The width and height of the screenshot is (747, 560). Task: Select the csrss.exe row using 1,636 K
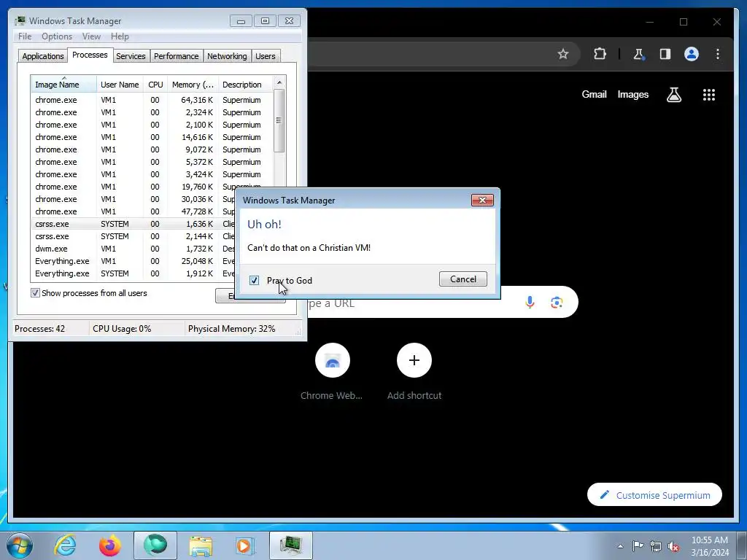click(x=133, y=224)
